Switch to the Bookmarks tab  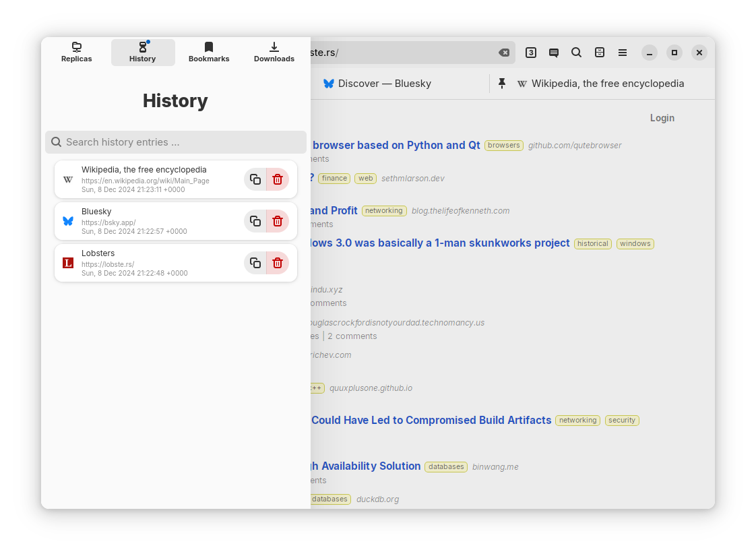pyautogui.click(x=209, y=53)
